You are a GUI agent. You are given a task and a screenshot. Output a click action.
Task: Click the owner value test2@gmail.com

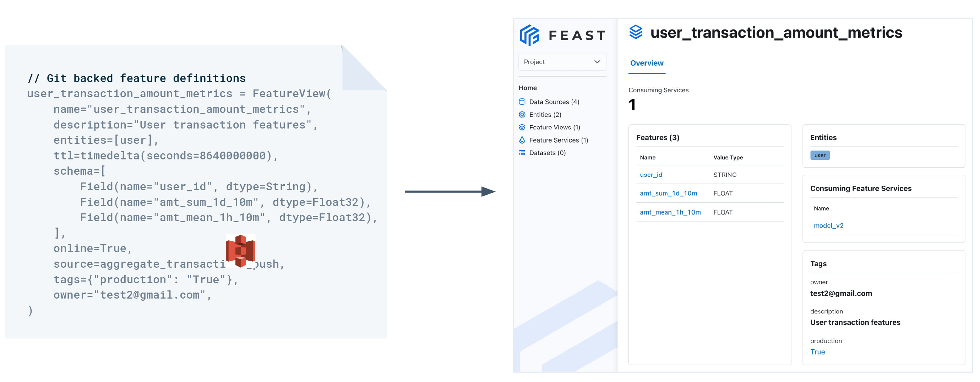[x=841, y=293]
